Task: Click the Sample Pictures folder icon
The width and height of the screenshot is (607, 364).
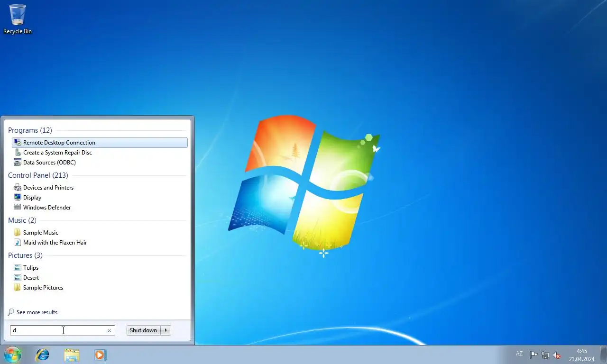Action: (18, 288)
